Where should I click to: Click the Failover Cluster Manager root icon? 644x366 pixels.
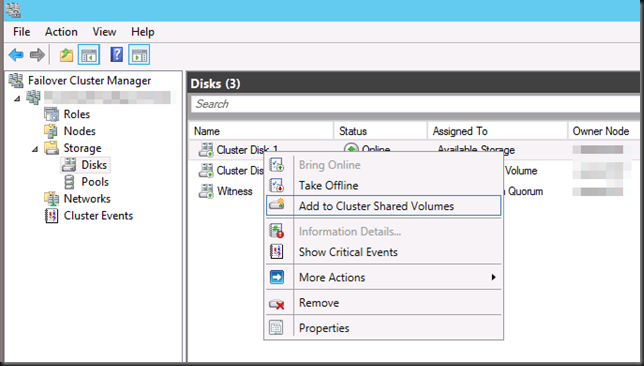click(x=16, y=81)
